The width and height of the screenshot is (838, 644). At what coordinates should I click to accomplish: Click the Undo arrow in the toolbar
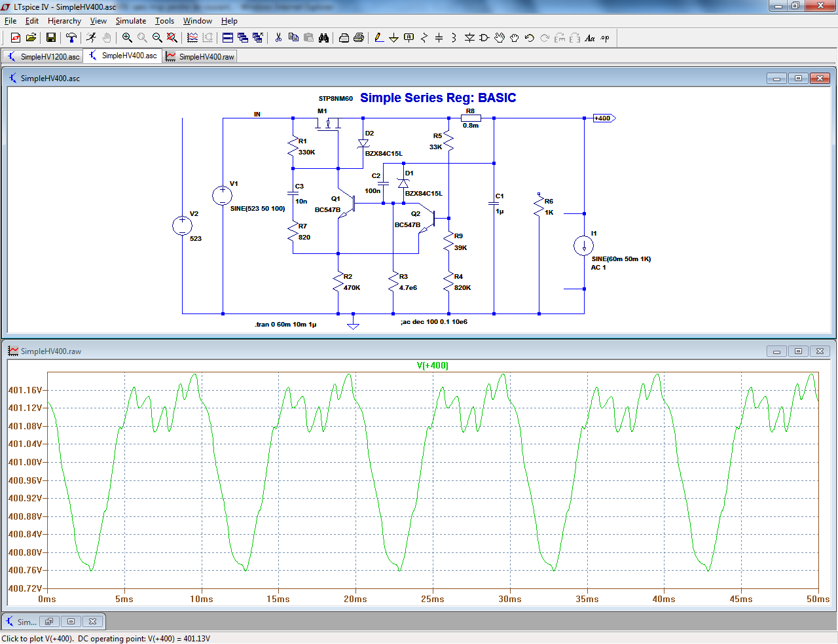pyautogui.click(x=530, y=38)
